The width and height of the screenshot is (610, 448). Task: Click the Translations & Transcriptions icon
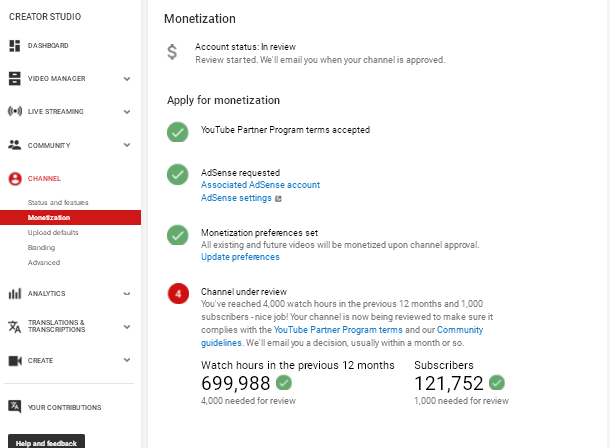[15, 326]
